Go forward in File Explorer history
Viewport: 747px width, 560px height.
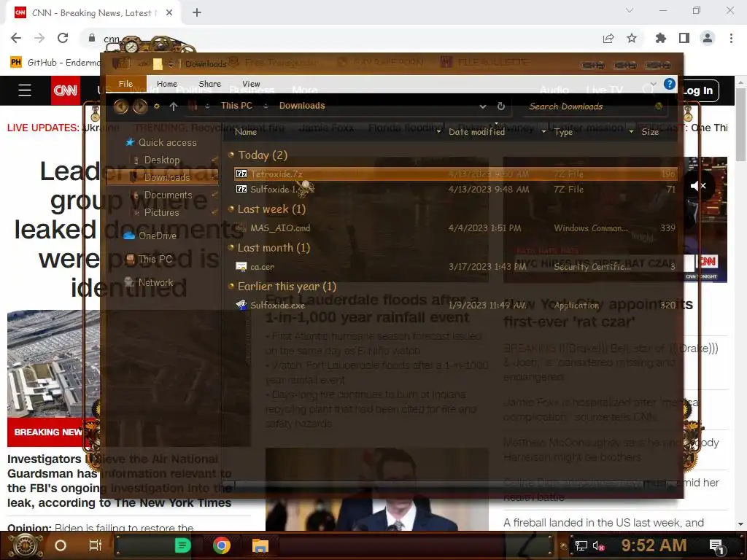point(140,106)
